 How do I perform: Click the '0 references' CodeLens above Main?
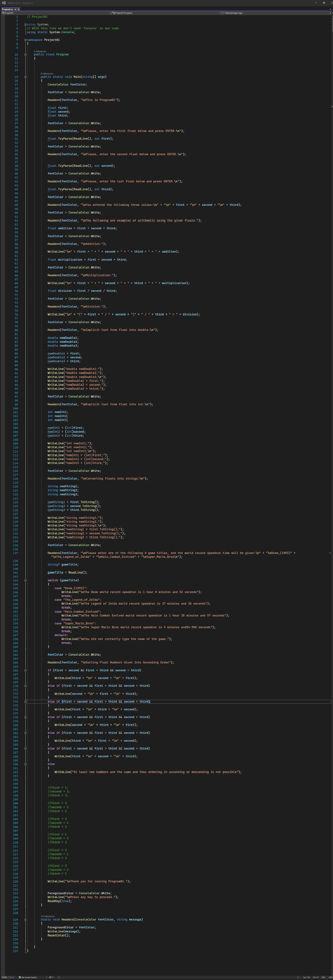click(47, 73)
